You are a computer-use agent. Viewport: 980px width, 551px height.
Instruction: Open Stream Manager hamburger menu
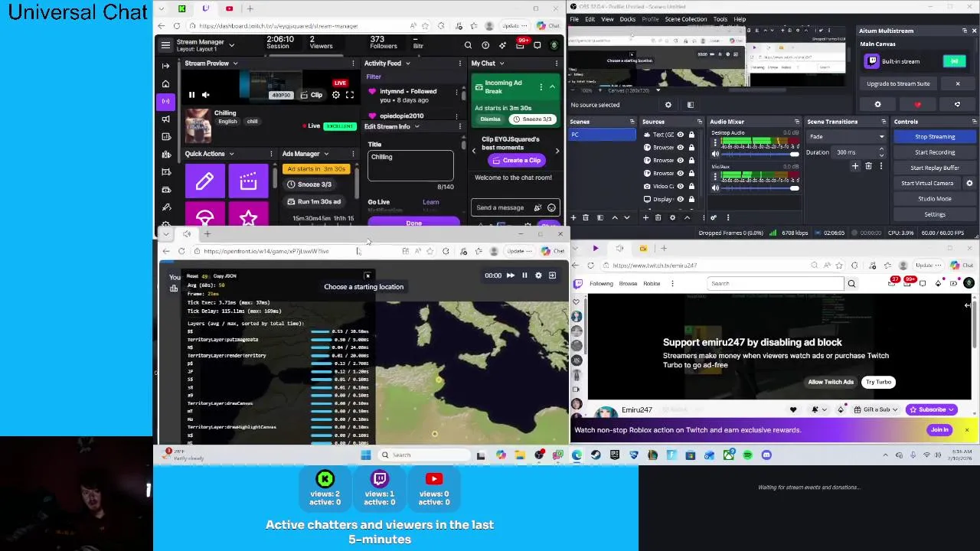pos(165,45)
